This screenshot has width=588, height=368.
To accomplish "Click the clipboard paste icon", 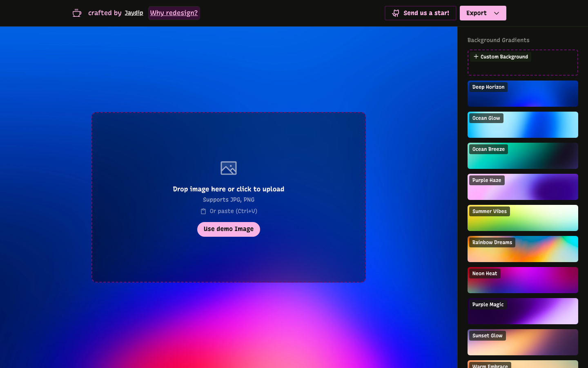I will pos(203,211).
